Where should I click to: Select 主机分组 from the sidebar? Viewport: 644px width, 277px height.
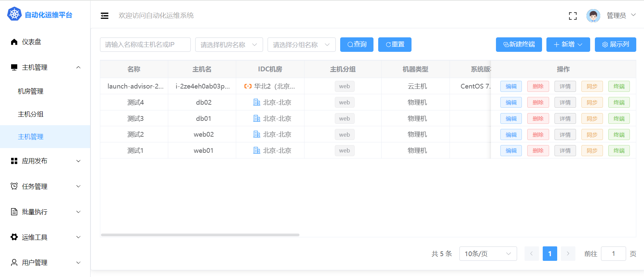point(31,114)
